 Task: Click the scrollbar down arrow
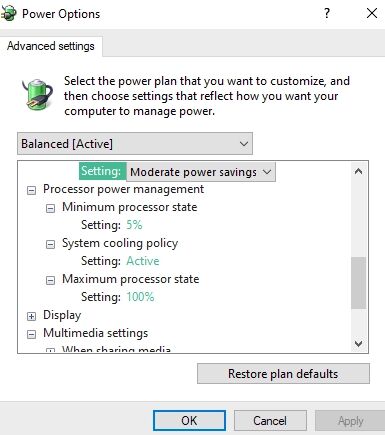tap(359, 343)
